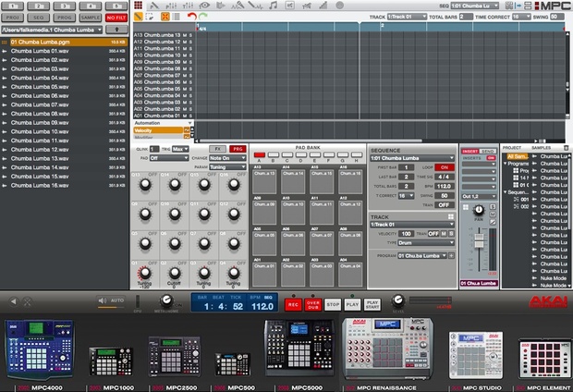This screenshot has width=573, height=392.
Task: Click the speaker audition icon
Action: click(102, 300)
